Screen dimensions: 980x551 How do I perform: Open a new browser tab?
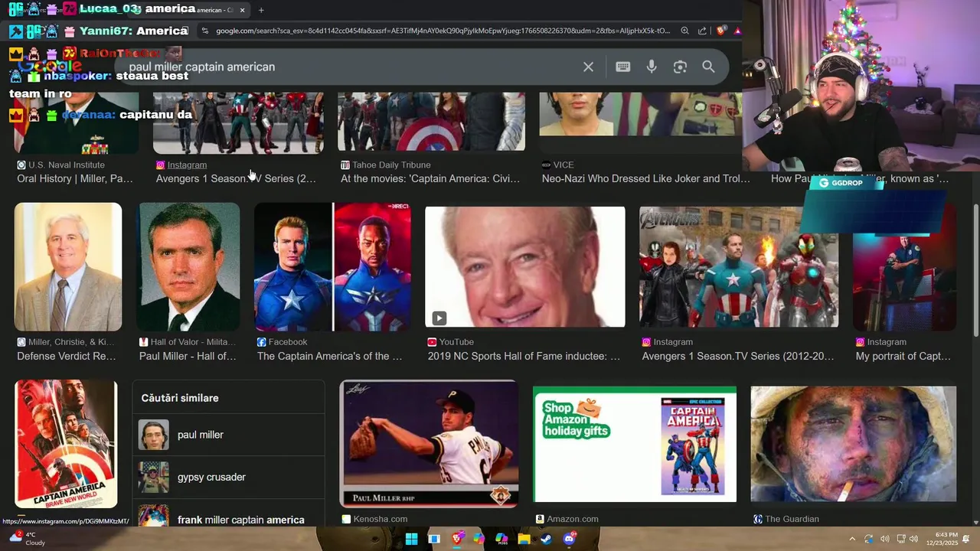(x=261, y=10)
